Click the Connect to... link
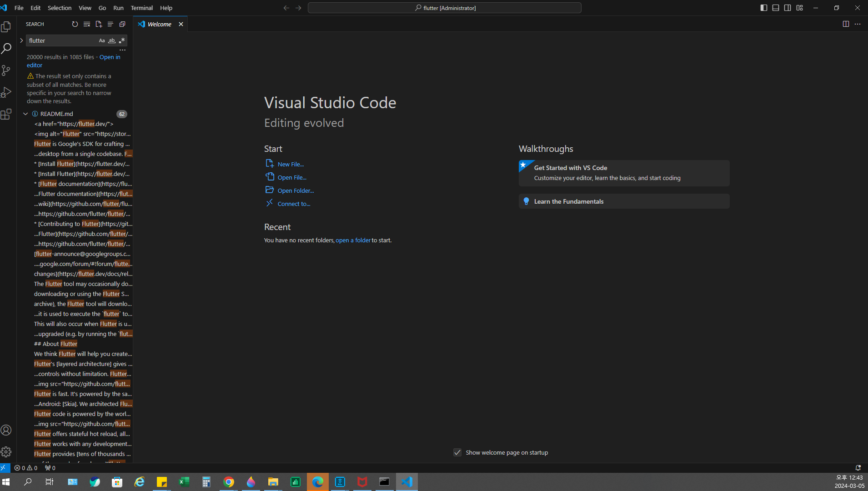Viewport: 868px width, 491px height. (x=294, y=204)
